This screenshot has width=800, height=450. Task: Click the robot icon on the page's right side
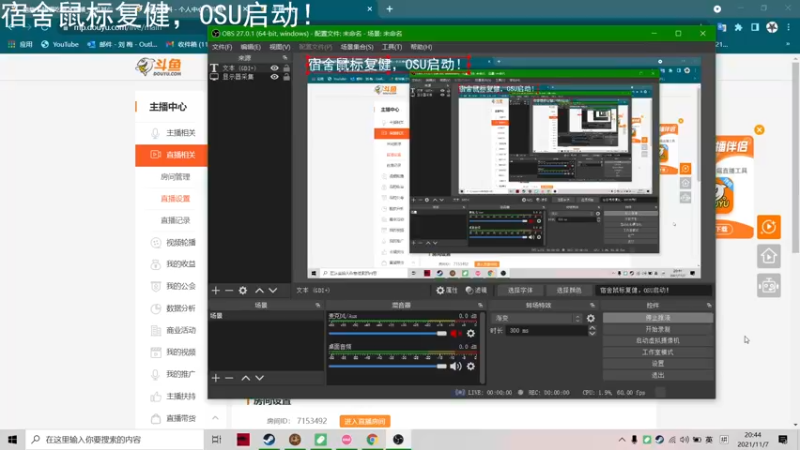tap(769, 285)
